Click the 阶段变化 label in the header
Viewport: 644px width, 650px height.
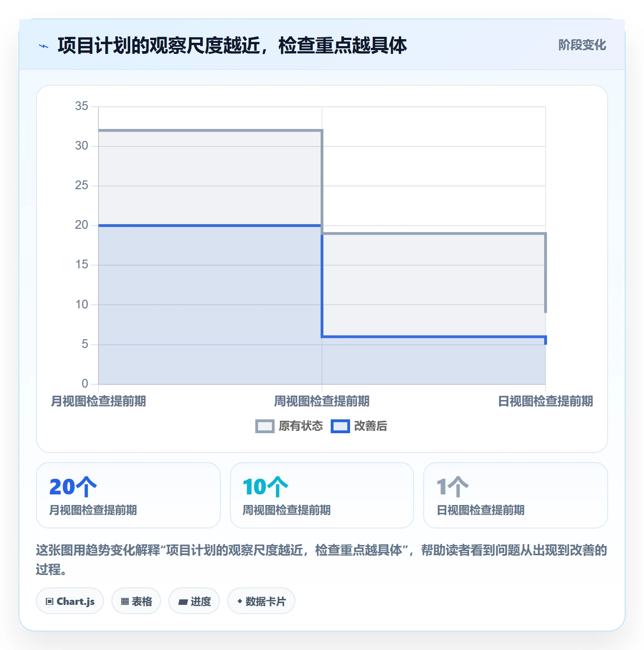582,45
